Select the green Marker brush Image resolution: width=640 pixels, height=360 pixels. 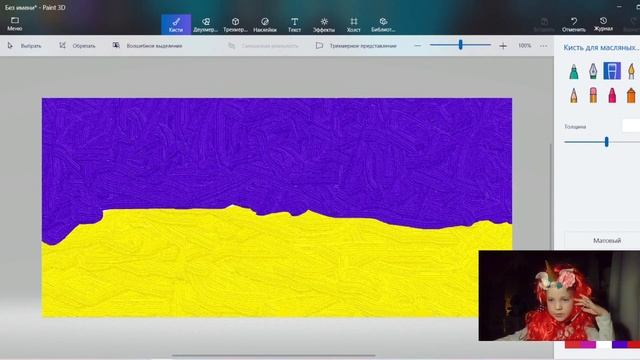pyautogui.click(x=574, y=71)
